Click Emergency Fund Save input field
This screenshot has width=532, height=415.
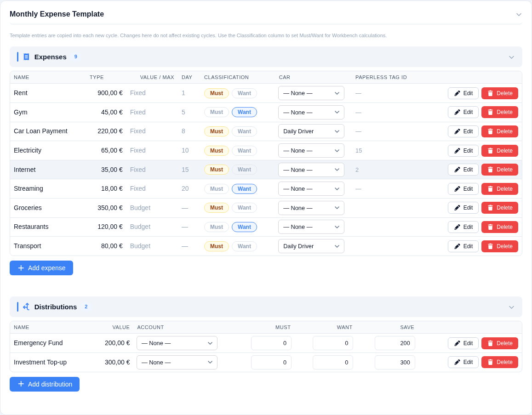point(395,343)
